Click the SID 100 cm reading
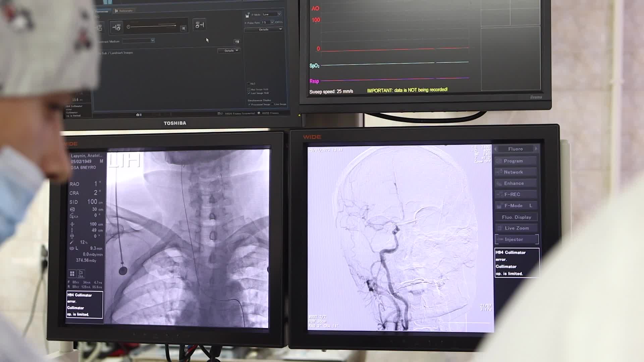644x362 pixels. (86, 202)
